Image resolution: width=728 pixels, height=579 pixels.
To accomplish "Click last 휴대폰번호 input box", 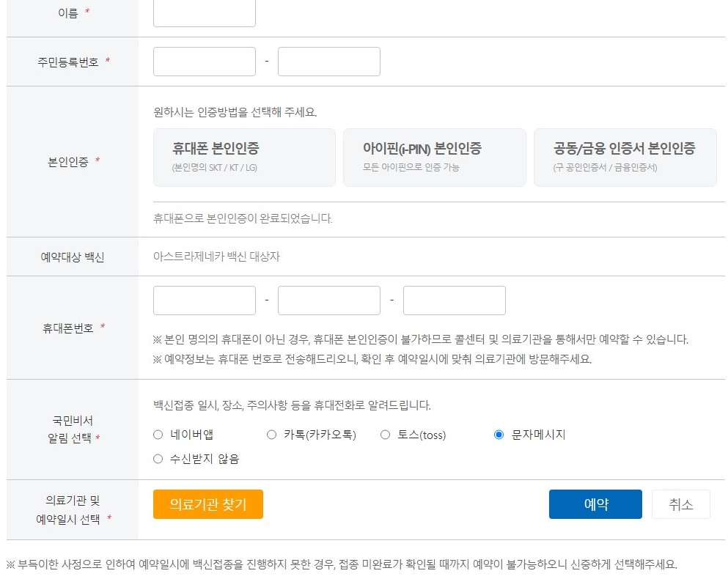I will coord(454,300).
